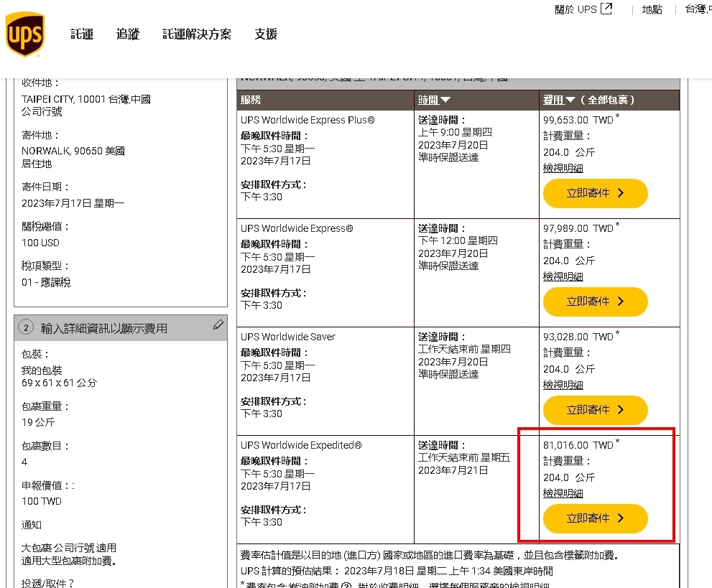Viewport: 712px width, 588px height.
Task: Click 立即寄件 for Worldwide Express Plus
Action: (x=596, y=193)
